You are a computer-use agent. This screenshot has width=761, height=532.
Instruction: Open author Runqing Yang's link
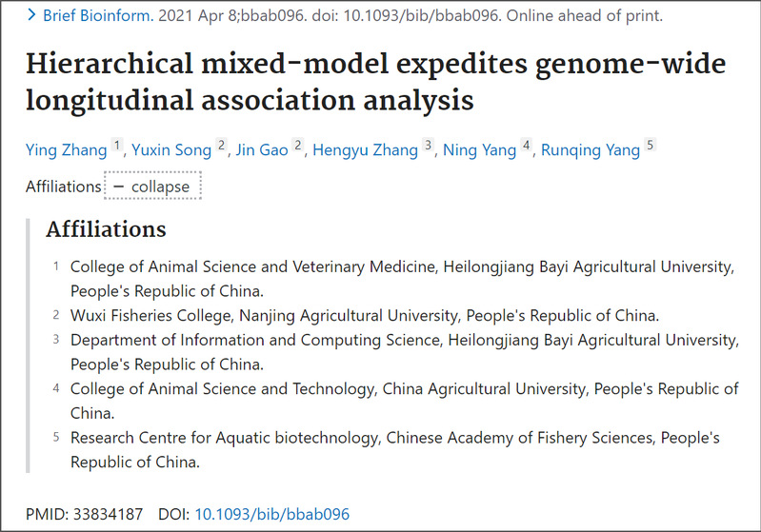click(591, 149)
